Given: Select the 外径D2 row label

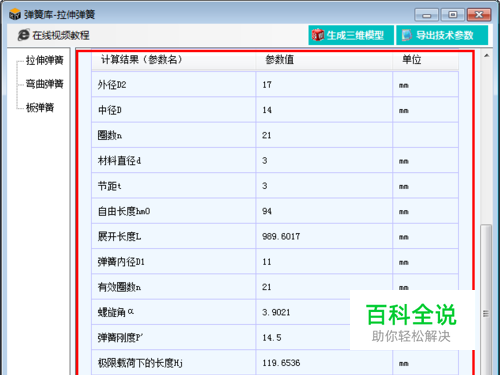Looking at the screenshot, I should coord(112,85).
